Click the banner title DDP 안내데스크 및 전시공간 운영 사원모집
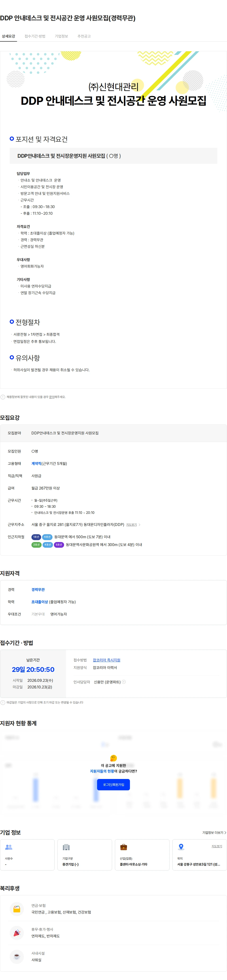 point(113,101)
